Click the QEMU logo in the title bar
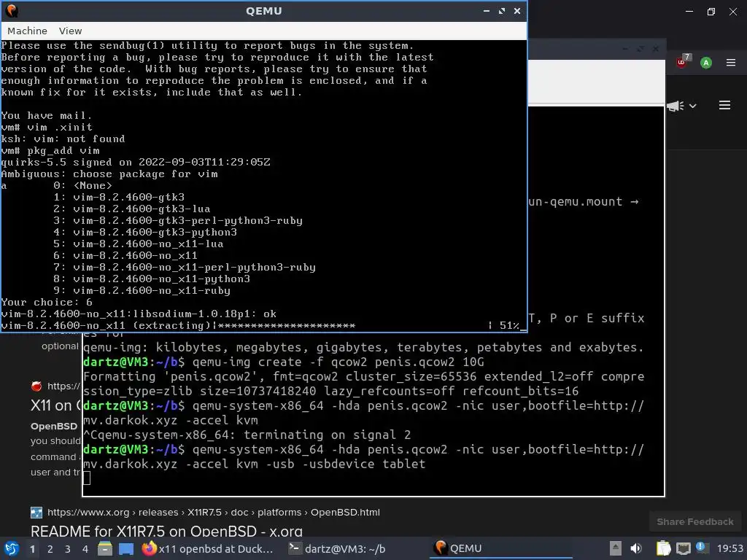 [x=12, y=11]
